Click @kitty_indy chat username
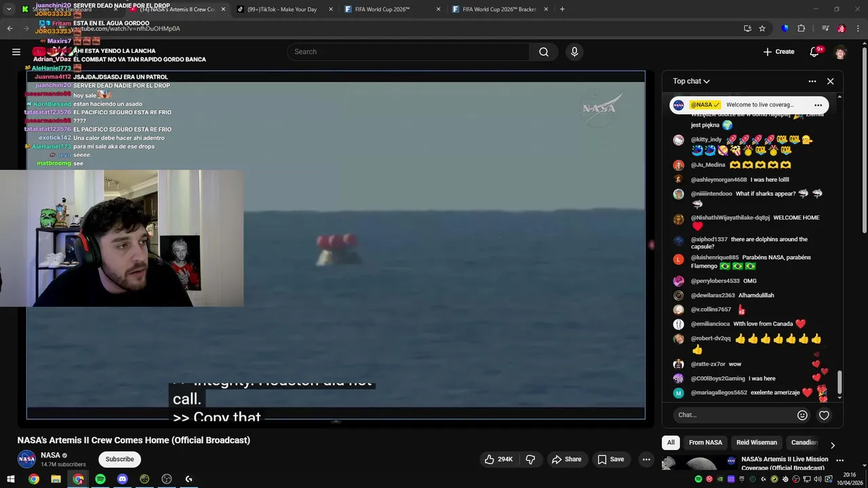The width and height of the screenshot is (868, 488). point(706,140)
